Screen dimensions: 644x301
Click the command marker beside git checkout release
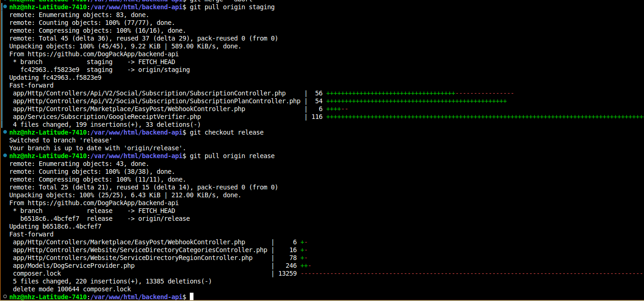point(4,133)
